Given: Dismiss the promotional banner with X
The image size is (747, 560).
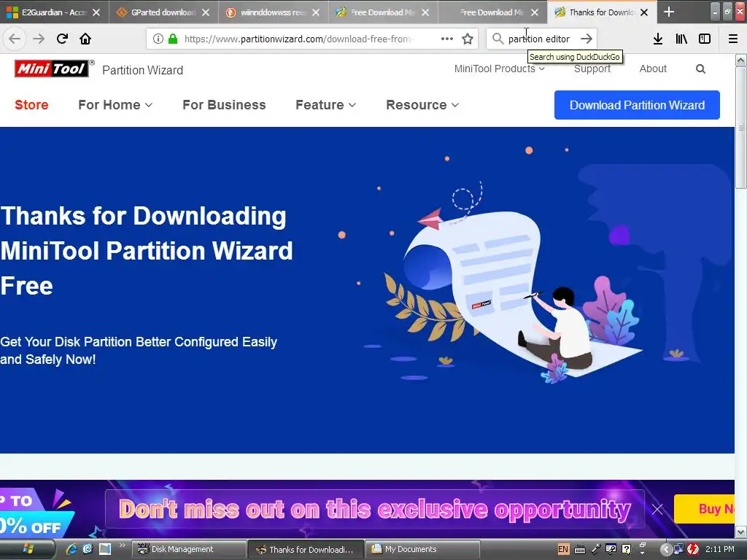Looking at the screenshot, I should (657, 510).
